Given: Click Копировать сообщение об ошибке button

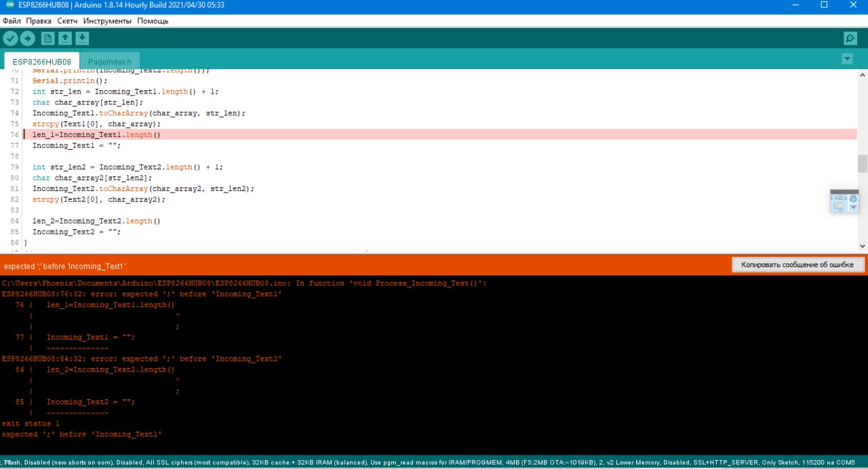Looking at the screenshot, I should coord(798,264).
